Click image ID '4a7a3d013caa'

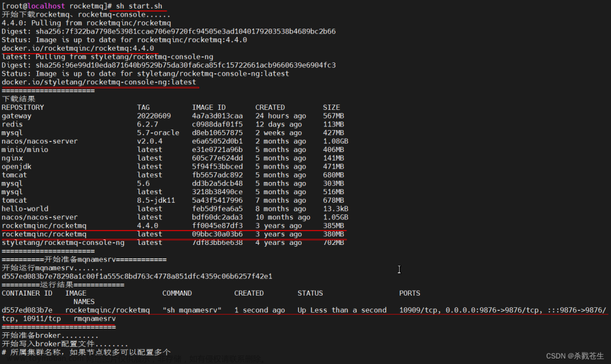click(x=217, y=116)
